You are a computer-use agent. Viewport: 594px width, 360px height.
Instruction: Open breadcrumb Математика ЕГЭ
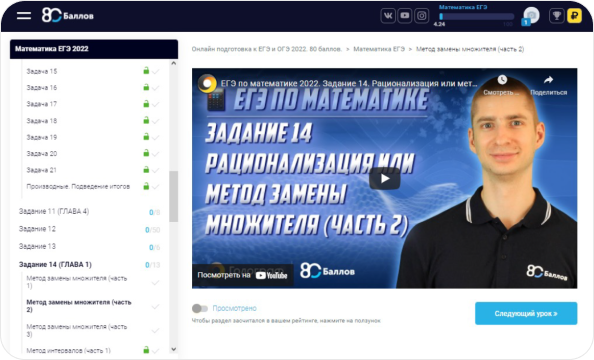click(379, 49)
